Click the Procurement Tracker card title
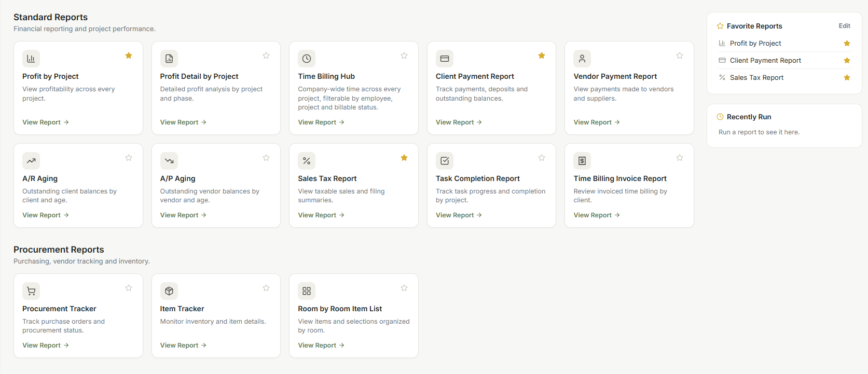Image resolution: width=868 pixels, height=374 pixels. [59, 309]
